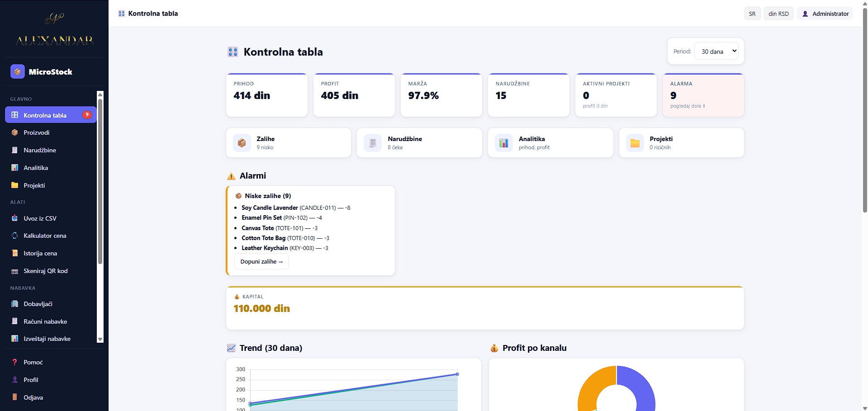Click the Izveštaji nabavke chart icon
This screenshot has height=411, width=868.
(15, 339)
